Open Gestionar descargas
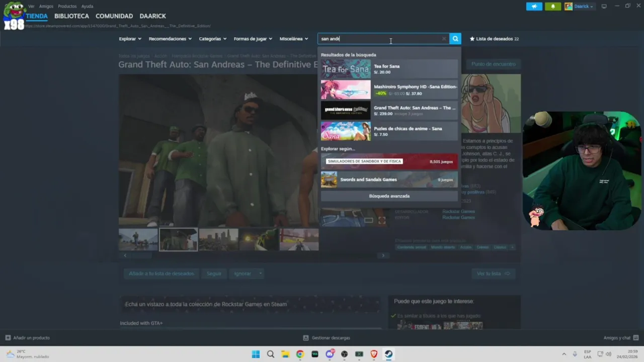 [x=327, y=338]
